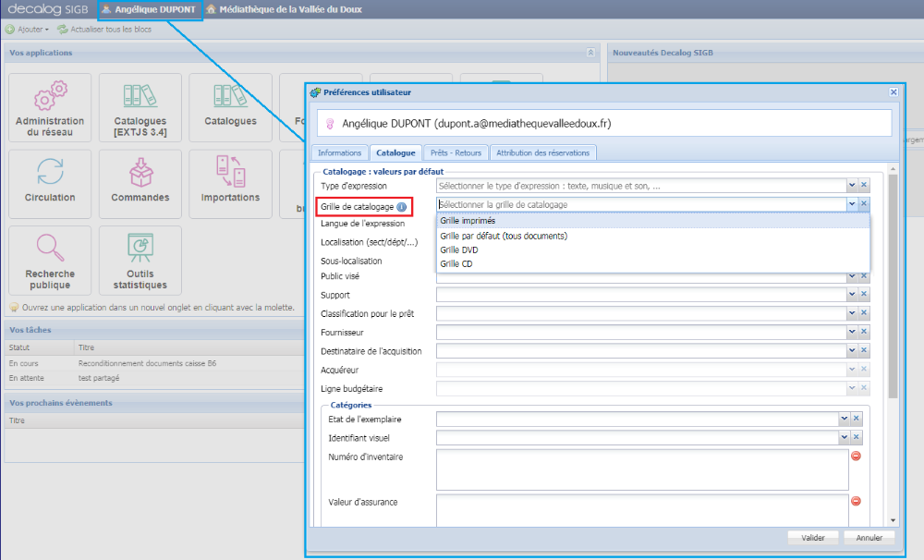
Task: Open the Catalogues application
Action: 229,107
